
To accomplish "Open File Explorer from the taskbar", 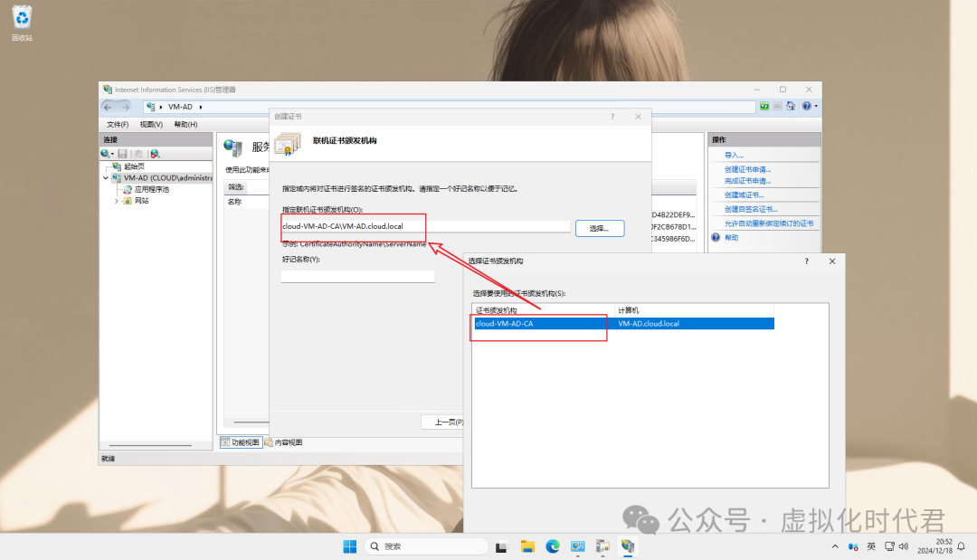I will 526,546.
